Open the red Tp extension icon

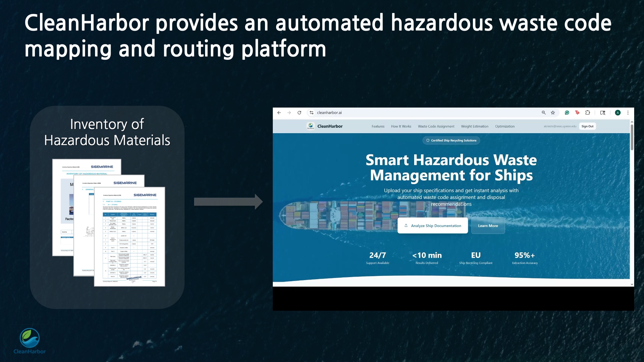click(577, 113)
